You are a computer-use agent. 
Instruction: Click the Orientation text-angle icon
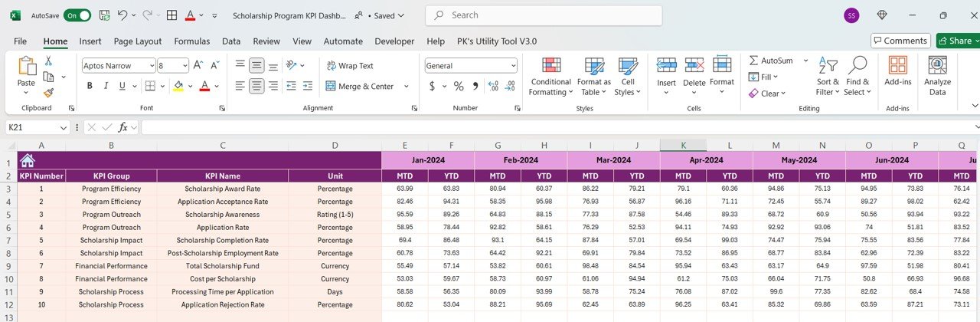click(292, 65)
